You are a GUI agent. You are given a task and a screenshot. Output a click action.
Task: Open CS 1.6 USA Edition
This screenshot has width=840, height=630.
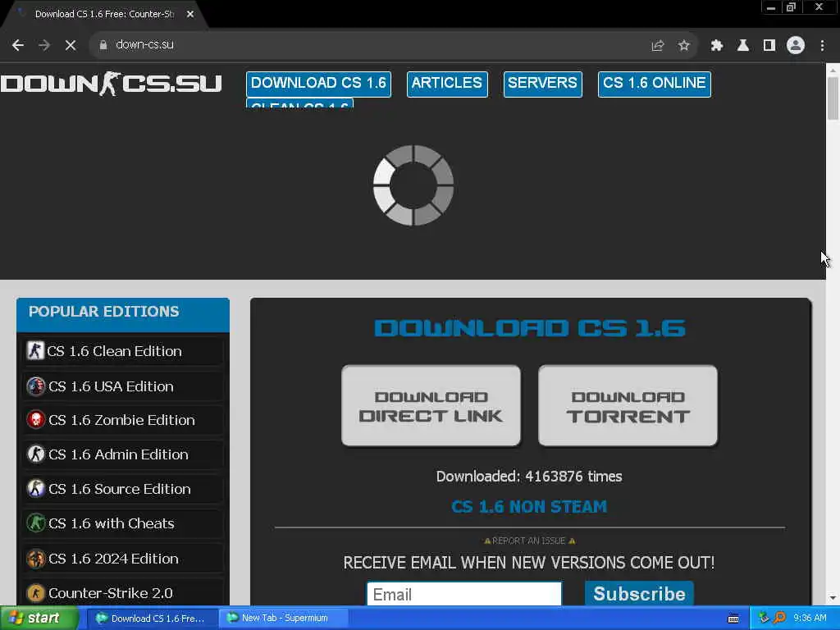click(x=123, y=386)
